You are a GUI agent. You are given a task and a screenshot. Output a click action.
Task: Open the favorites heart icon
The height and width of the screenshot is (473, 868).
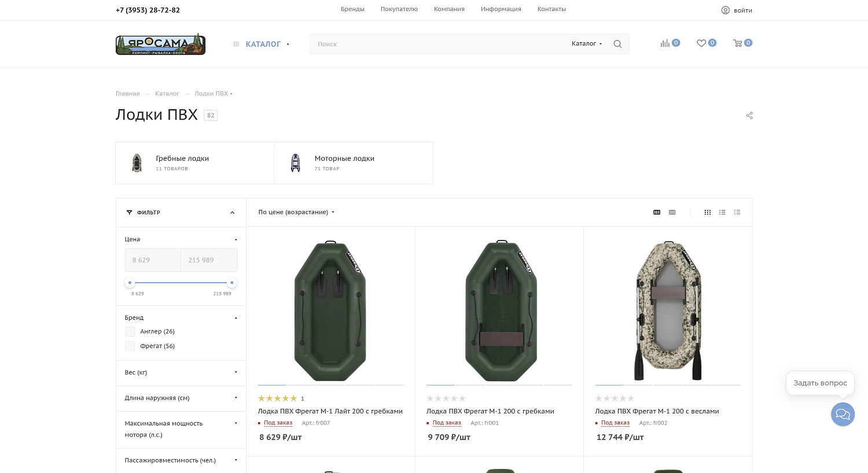pyautogui.click(x=701, y=43)
